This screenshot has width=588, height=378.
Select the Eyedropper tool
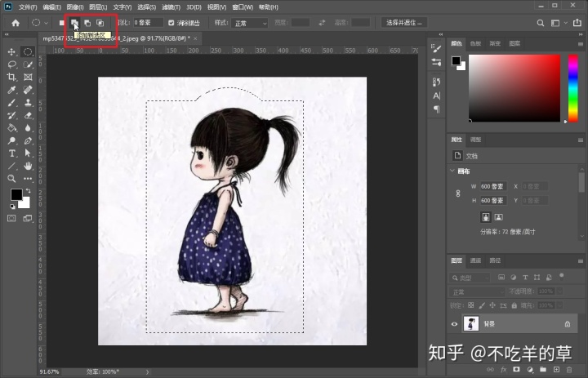tap(11, 90)
